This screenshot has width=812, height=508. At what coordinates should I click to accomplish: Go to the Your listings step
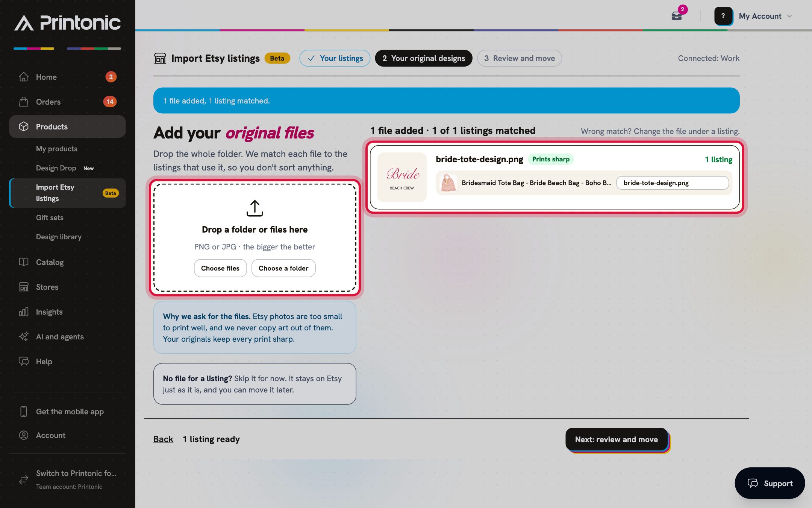tap(335, 58)
